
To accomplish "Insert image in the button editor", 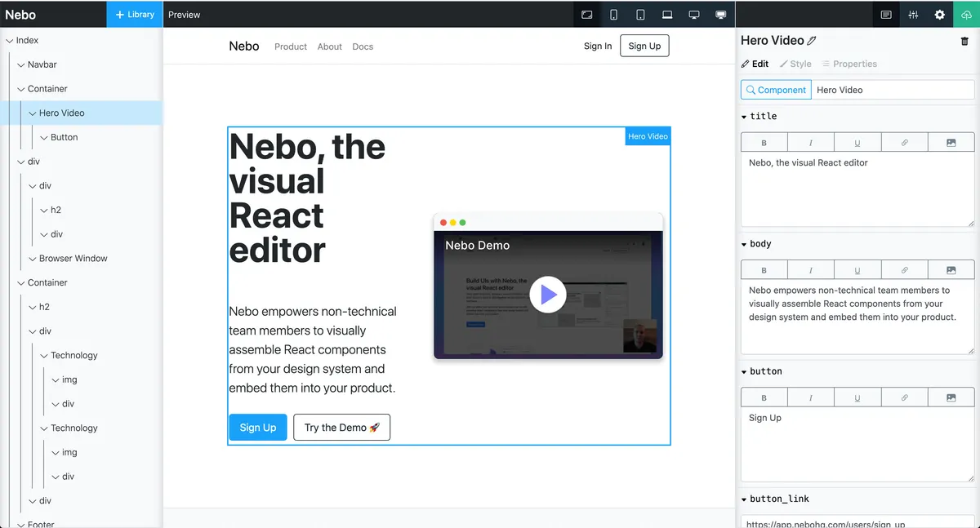I will point(951,397).
